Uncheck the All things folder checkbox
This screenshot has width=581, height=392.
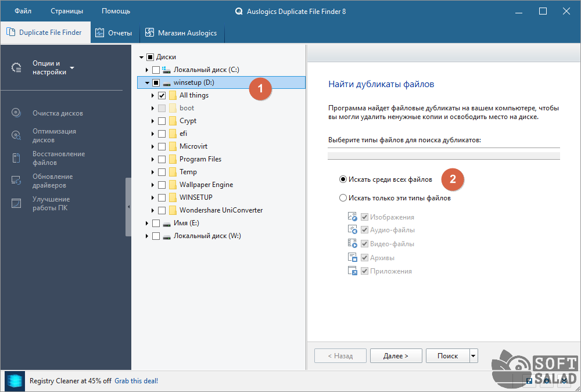[162, 95]
